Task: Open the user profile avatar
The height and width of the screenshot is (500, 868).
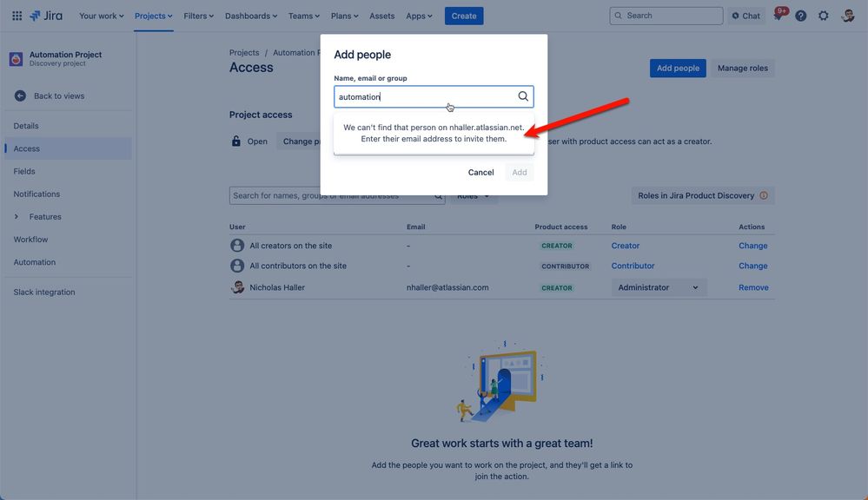Action: click(847, 16)
